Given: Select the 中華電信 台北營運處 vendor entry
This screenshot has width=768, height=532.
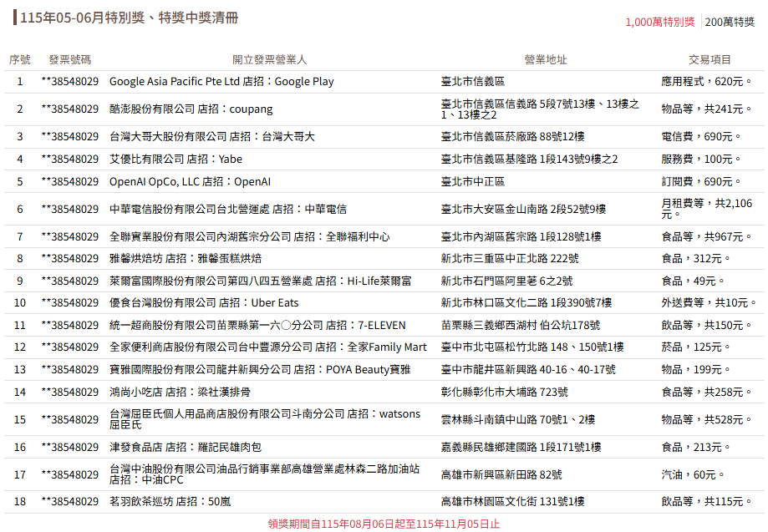Looking at the screenshot, I should tap(228, 209).
